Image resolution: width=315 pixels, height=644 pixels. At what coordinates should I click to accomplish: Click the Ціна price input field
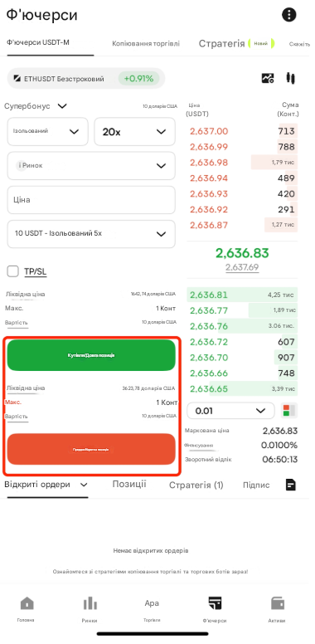click(x=91, y=200)
